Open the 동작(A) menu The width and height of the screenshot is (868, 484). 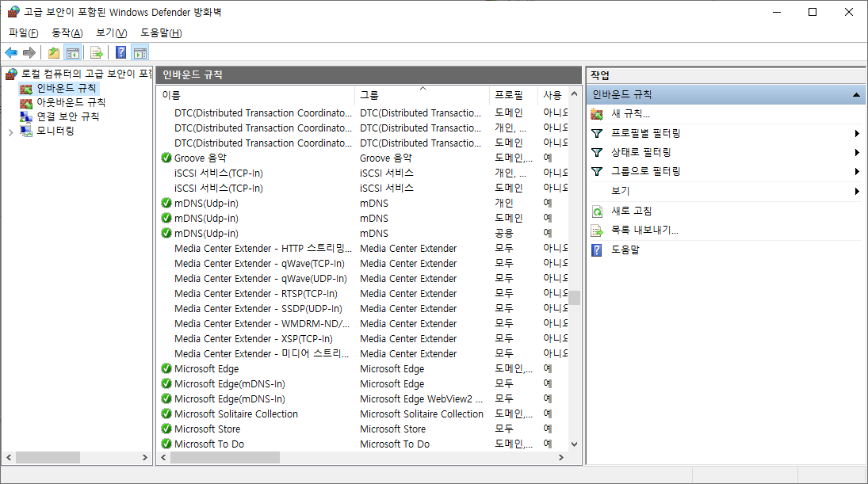click(x=67, y=33)
